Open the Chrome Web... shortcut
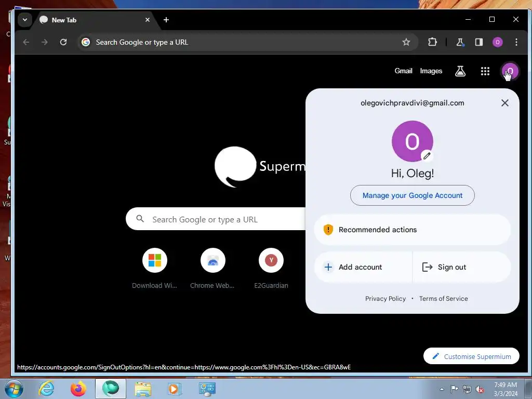Image resolution: width=532 pixels, height=399 pixels. point(212,268)
